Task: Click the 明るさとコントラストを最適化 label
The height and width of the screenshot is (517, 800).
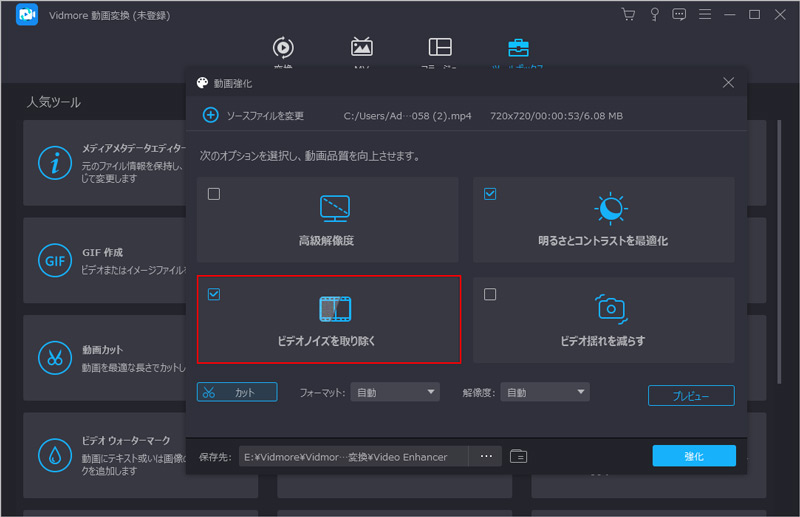Action: pos(603,240)
